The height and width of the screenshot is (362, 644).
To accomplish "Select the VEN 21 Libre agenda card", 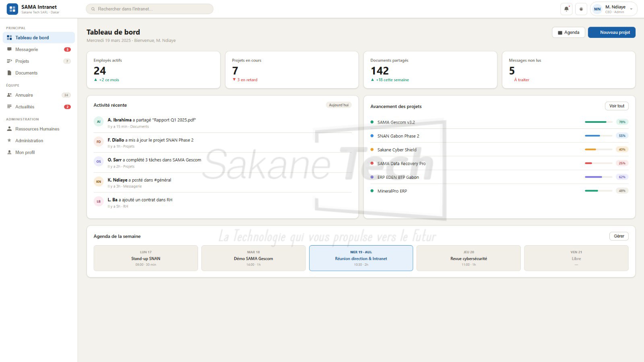I will tap(576, 258).
